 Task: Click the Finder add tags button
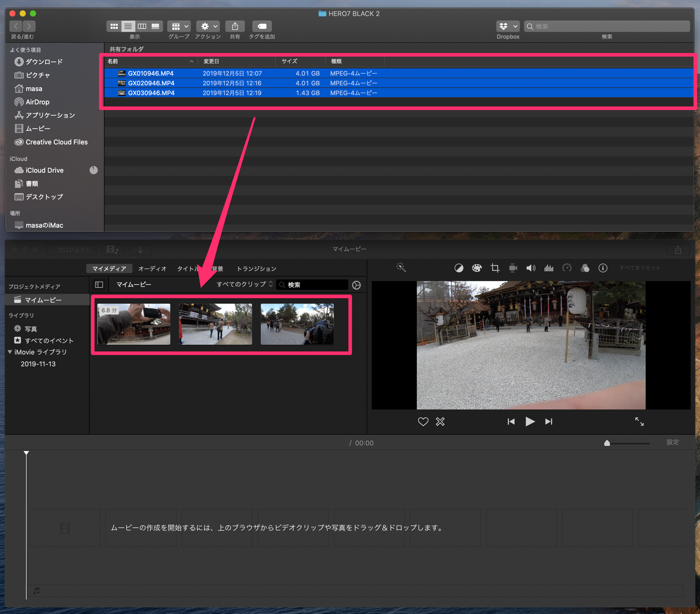pos(262,26)
